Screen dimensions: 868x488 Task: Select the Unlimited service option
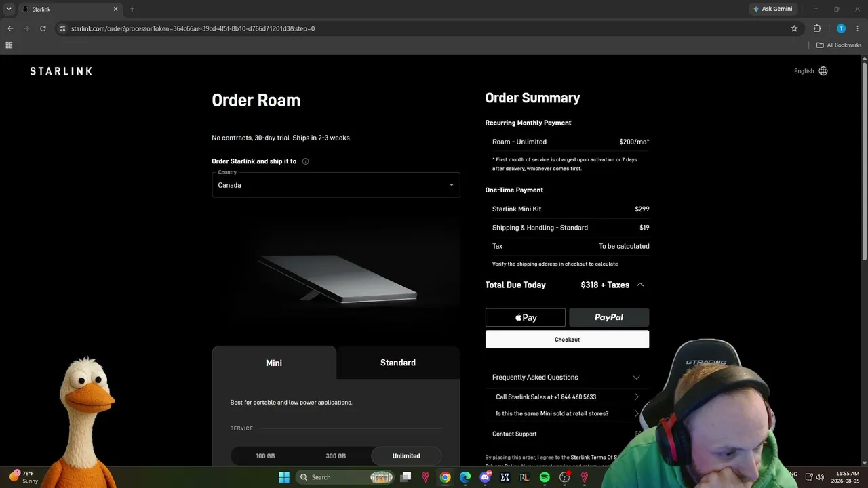406,456
